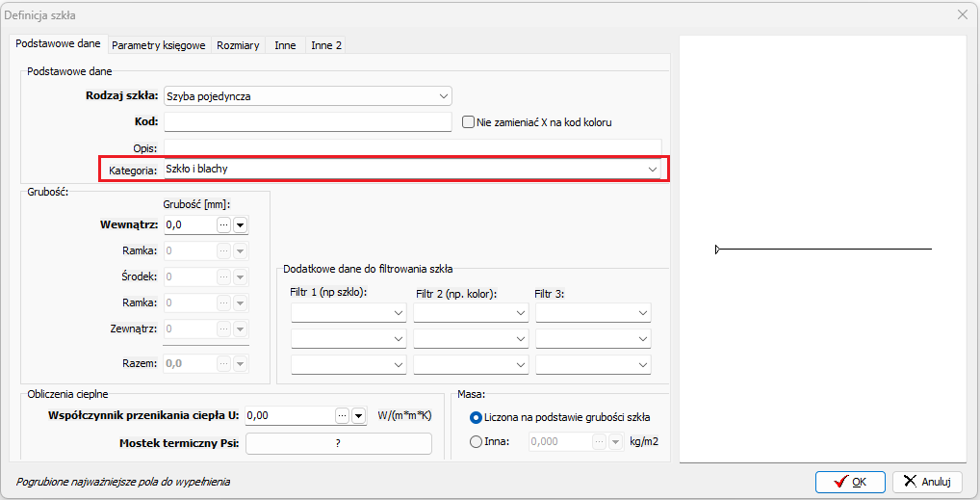Click the Kod input field
Screen dimensions: 980x500
coord(308,122)
